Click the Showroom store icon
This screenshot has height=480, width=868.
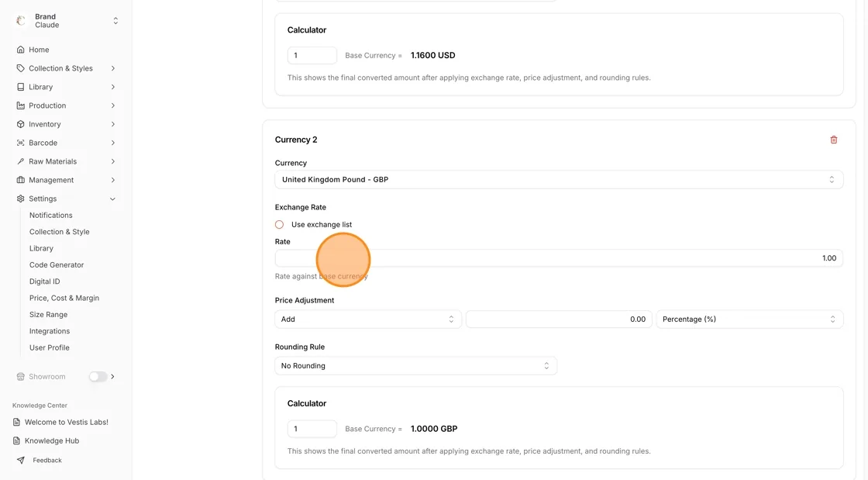coord(20,376)
